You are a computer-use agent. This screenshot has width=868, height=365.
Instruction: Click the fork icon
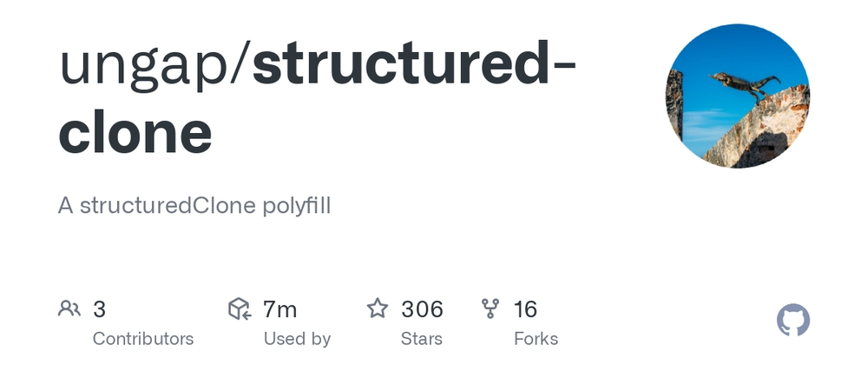click(x=490, y=309)
